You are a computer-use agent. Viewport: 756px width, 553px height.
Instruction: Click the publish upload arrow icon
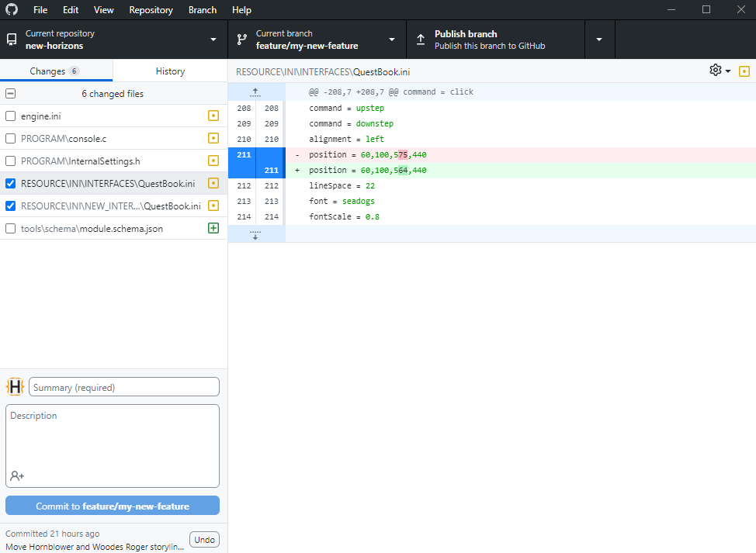[x=421, y=40]
